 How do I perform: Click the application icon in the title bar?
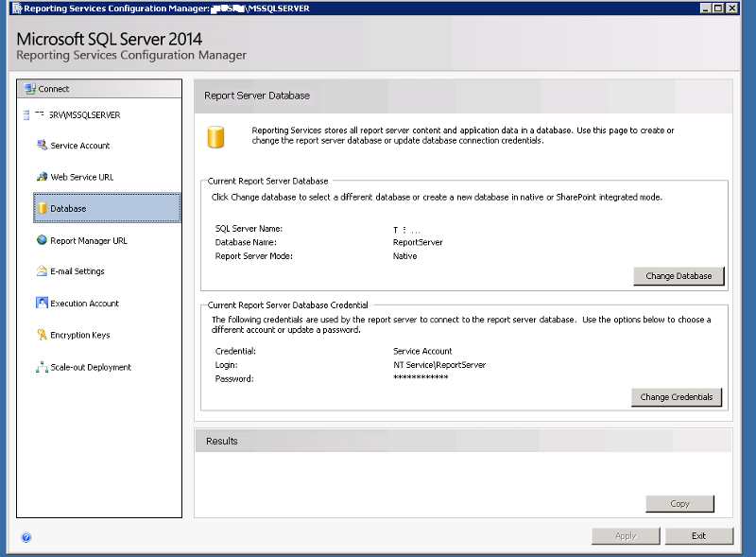[17, 9]
